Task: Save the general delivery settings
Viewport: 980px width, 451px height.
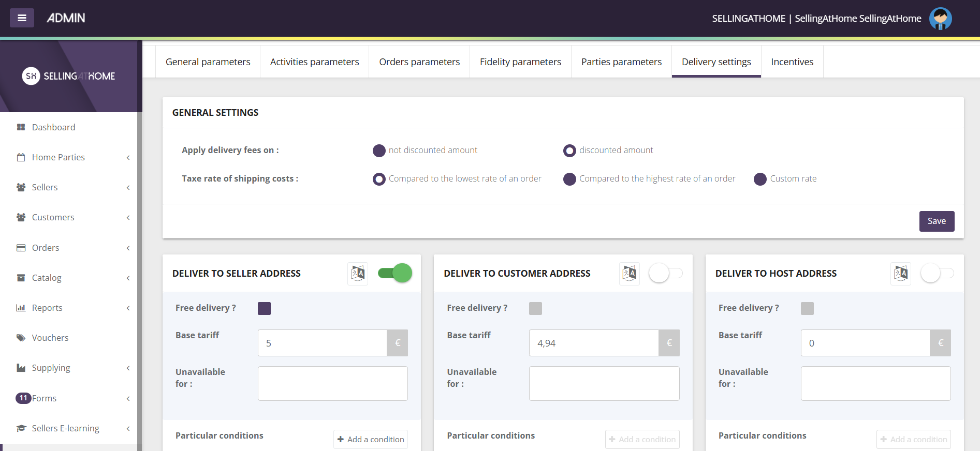Action: click(x=937, y=221)
